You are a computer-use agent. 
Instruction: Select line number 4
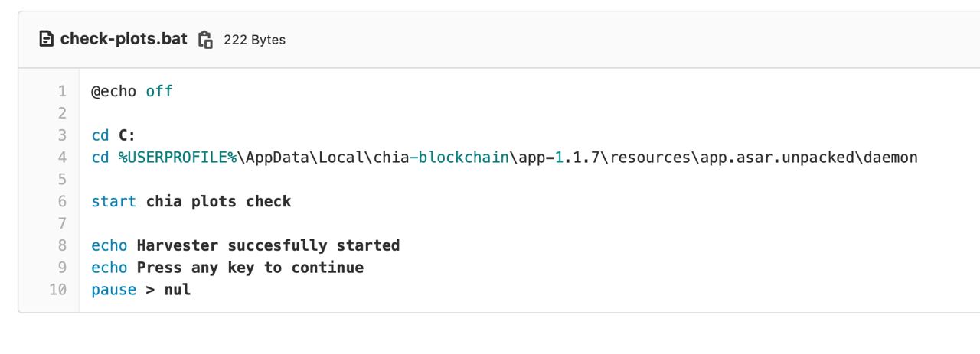62,158
